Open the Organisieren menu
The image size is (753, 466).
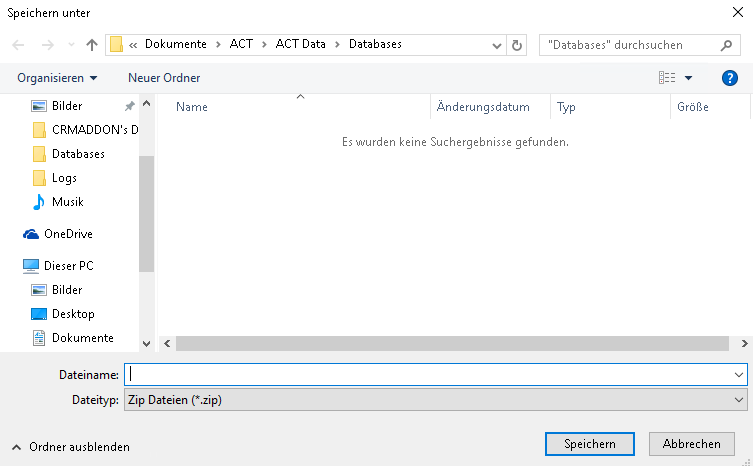click(x=57, y=78)
